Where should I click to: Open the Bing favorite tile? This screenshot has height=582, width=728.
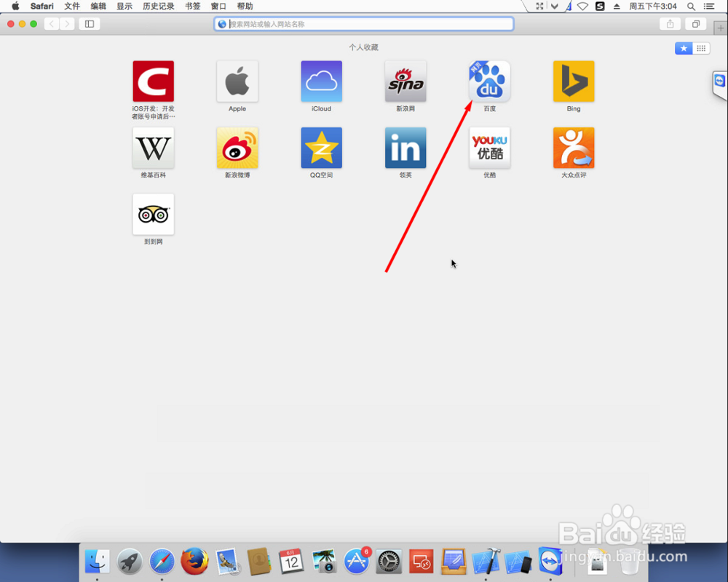(574, 81)
